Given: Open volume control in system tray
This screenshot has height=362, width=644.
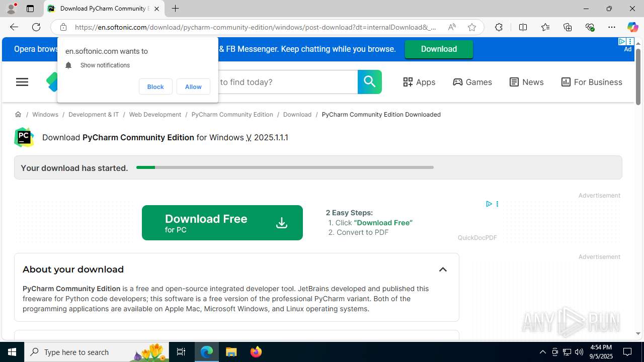Looking at the screenshot, I should pyautogui.click(x=579, y=352).
